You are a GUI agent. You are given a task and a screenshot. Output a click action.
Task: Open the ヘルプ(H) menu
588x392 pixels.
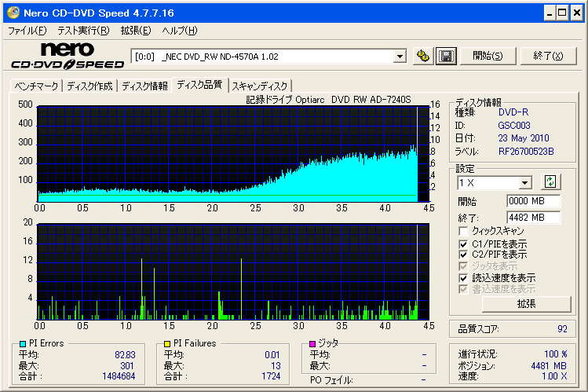[180, 31]
